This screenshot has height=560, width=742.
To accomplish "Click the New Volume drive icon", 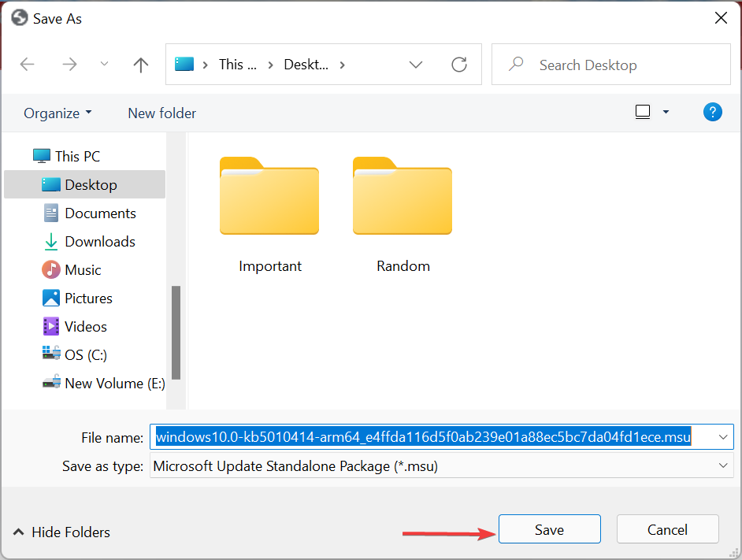I will point(51,381).
